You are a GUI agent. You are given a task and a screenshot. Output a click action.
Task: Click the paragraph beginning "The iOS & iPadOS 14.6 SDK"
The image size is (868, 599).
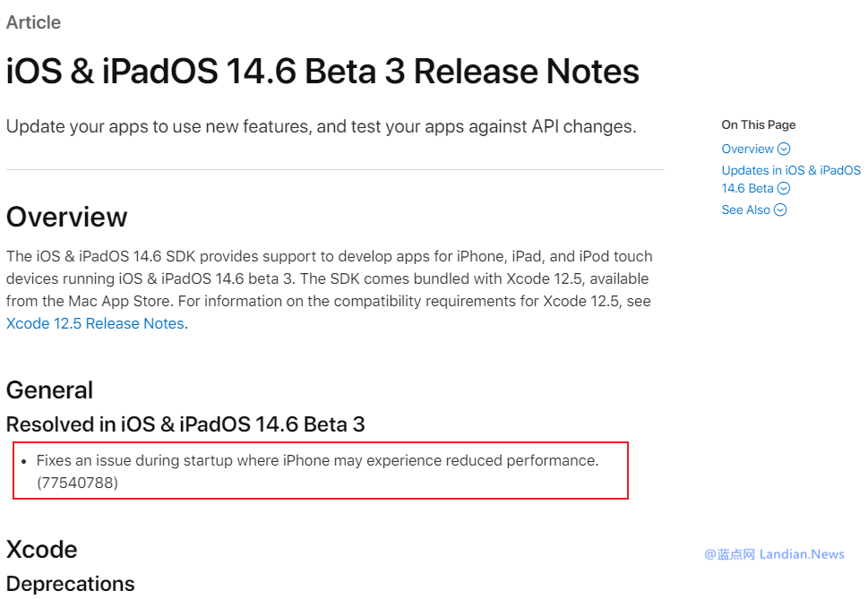329,278
